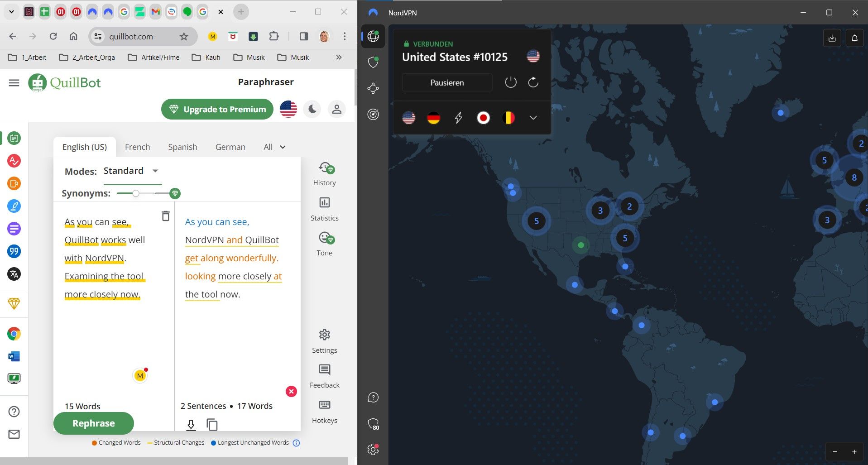Select the English (US) language tab
The height and width of the screenshot is (465, 868).
(85, 147)
